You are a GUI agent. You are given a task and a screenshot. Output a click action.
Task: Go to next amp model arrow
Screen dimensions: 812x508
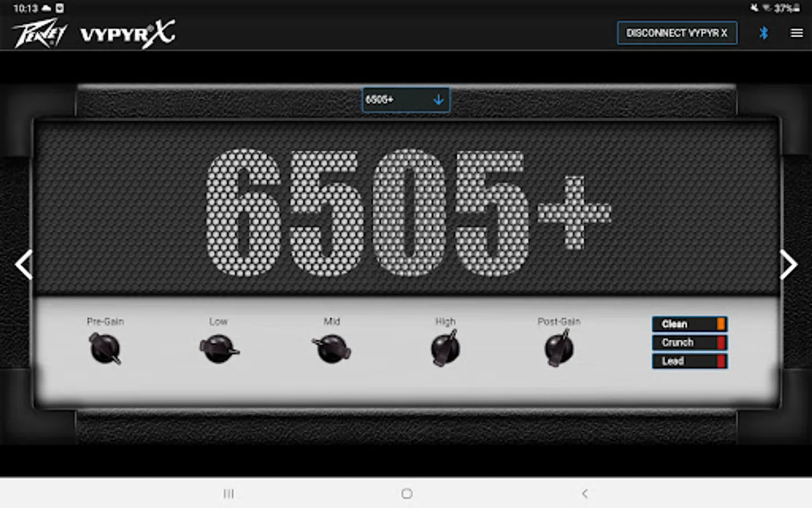pos(788,264)
